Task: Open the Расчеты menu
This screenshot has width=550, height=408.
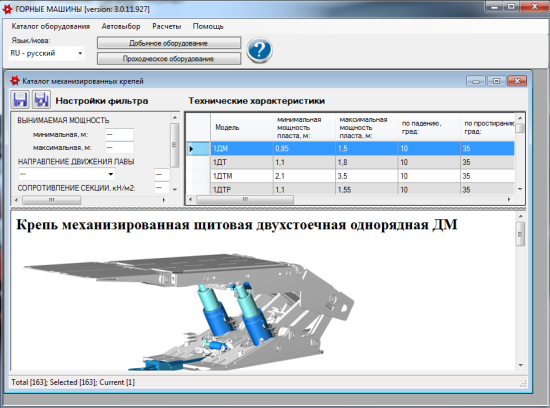Action: click(x=167, y=26)
